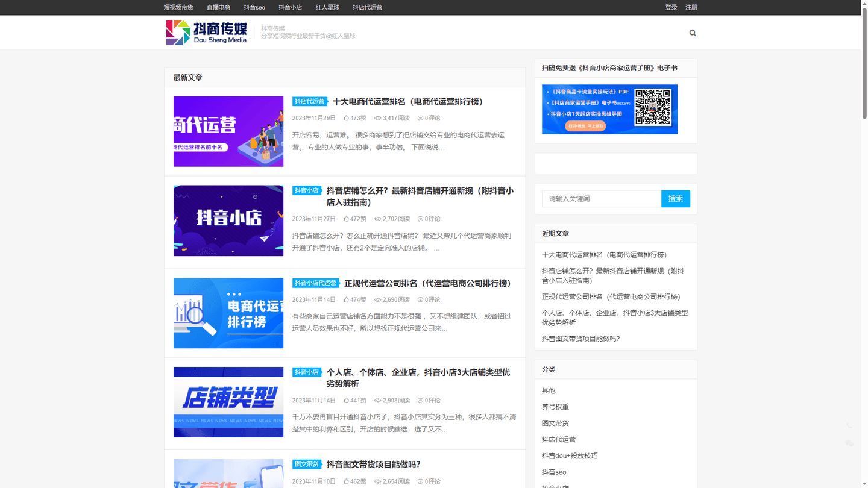Viewport: 868px width, 488px height.
Task: Open the 电商代运营排行榜 blue thumbnail
Action: (x=228, y=313)
